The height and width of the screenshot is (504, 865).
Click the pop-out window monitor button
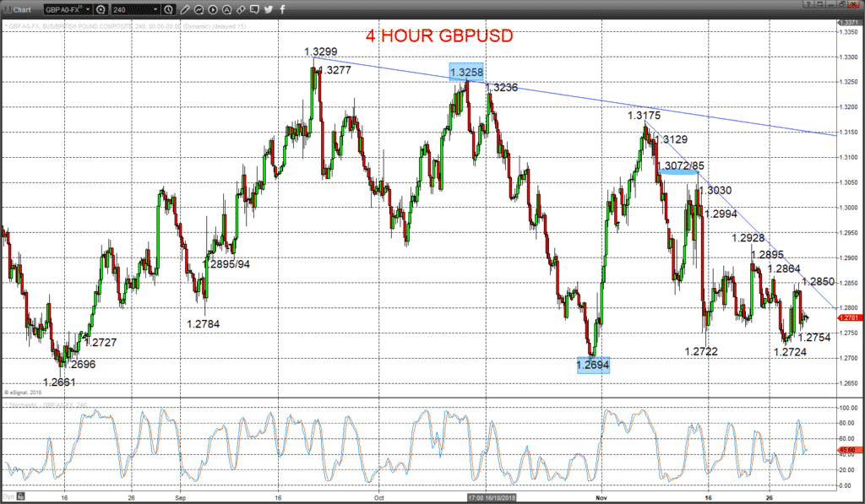point(819,4)
